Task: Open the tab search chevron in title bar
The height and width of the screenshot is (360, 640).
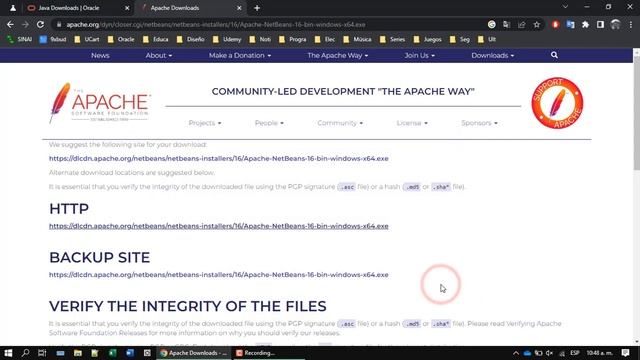Action: pos(565,7)
